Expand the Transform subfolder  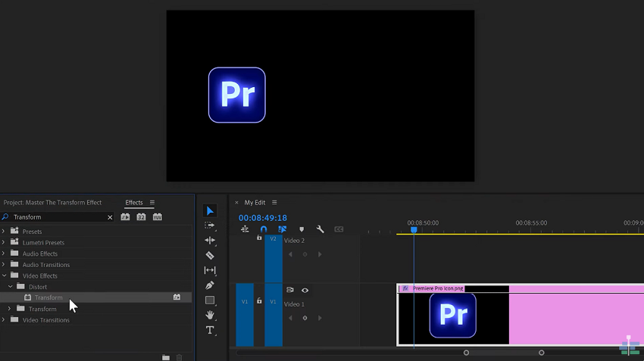[x=9, y=309]
